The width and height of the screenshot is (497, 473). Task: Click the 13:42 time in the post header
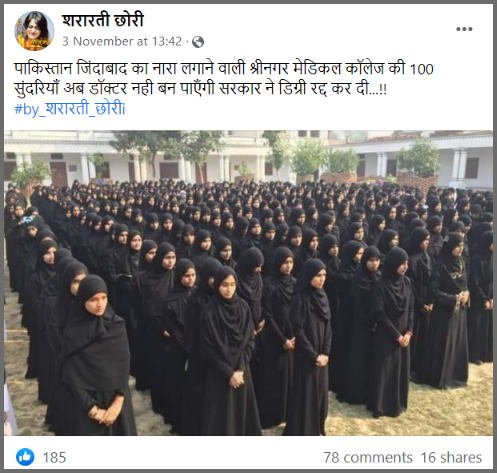[x=167, y=42]
